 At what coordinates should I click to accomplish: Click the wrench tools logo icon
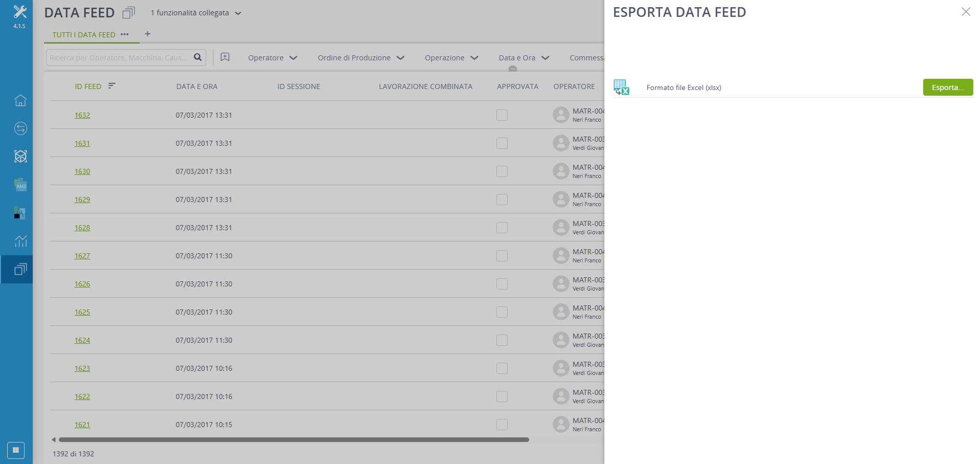(19, 12)
